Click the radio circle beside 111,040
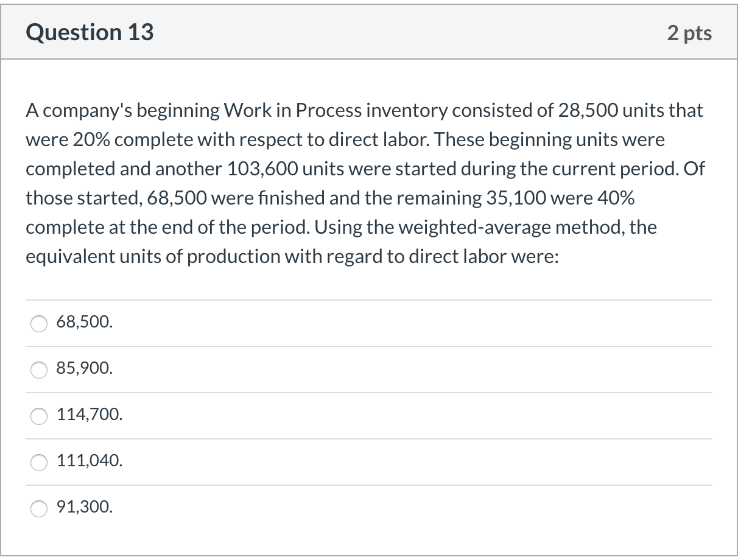Screen dimensions: 738x560 38,463
